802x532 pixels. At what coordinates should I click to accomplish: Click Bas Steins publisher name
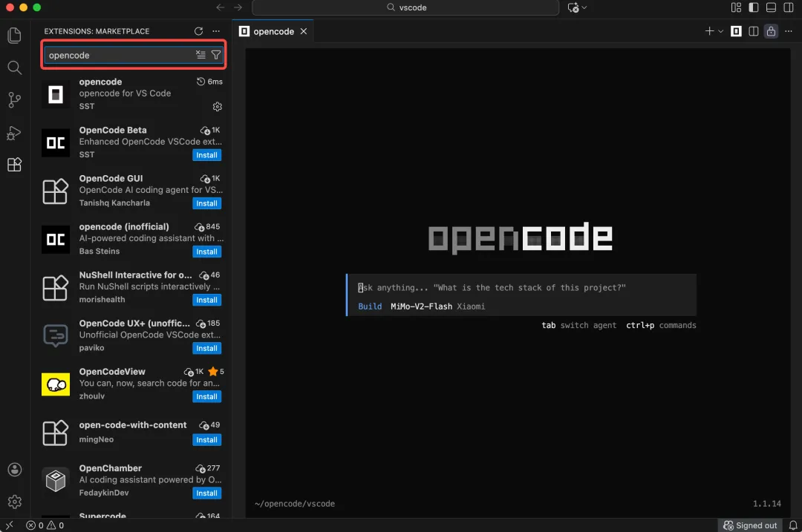(100, 251)
